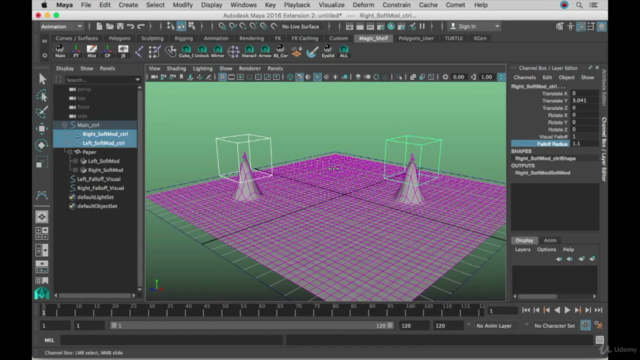640x360 pixels.
Task: Toggle select by hierarchy mode
Action: pyautogui.click(x=171, y=27)
